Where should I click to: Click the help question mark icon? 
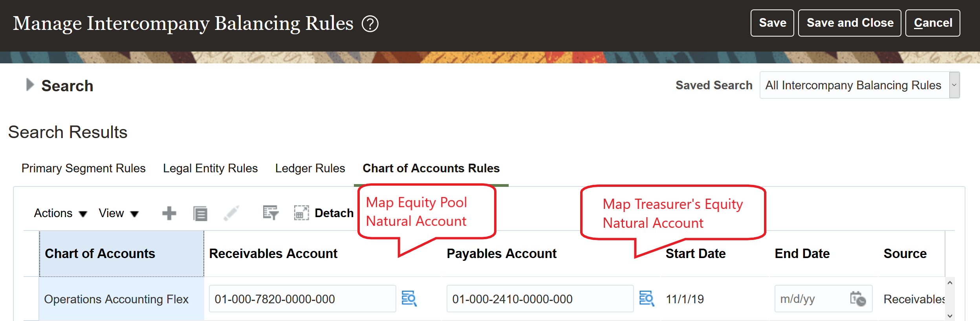click(x=370, y=24)
